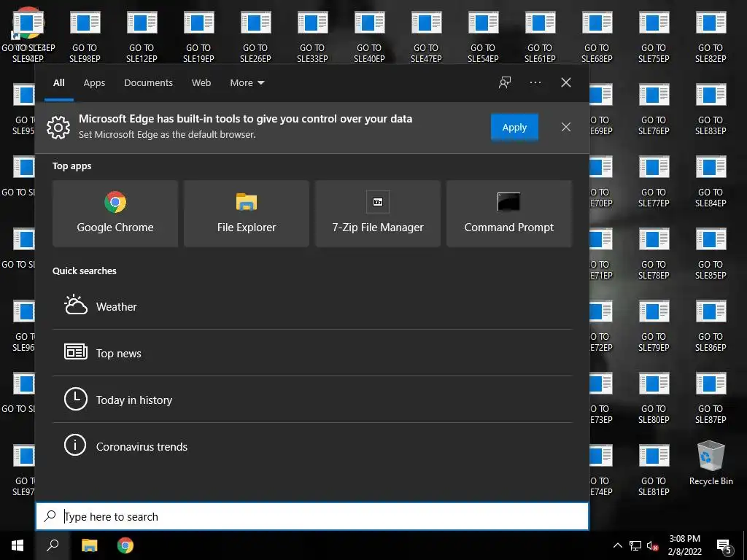Click the settings gear in Edge banner

58,127
